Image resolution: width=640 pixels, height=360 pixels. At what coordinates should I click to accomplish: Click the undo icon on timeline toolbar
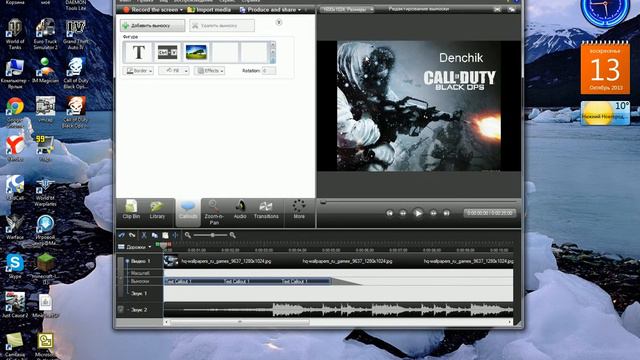(x=122, y=235)
